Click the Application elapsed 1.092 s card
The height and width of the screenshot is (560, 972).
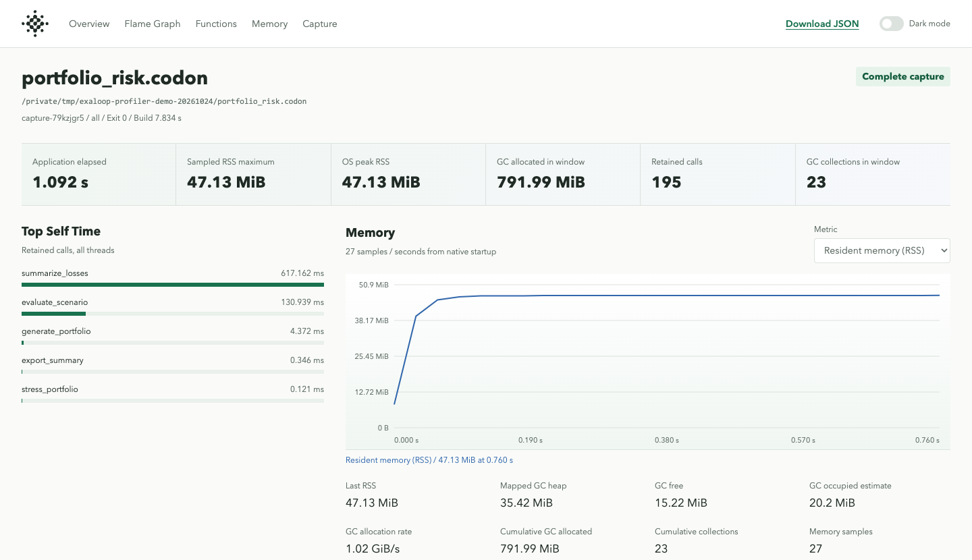tap(99, 174)
